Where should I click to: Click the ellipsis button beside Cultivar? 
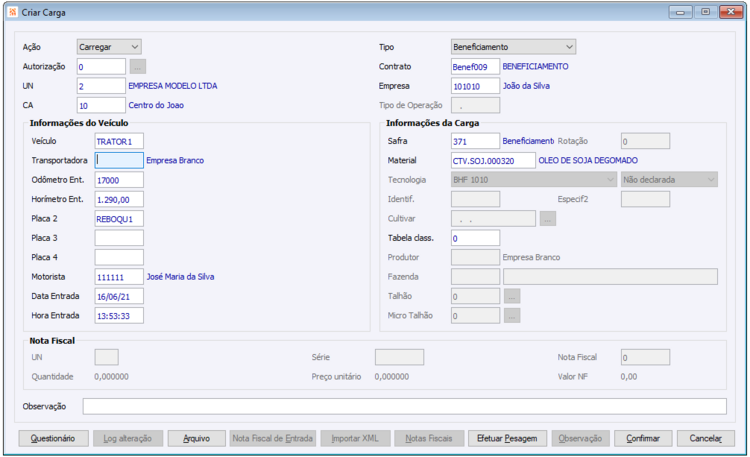pos(548,219)
